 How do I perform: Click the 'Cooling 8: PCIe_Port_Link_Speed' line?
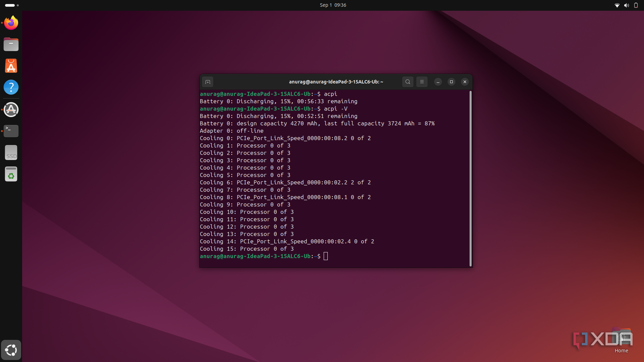pos(285,197)
